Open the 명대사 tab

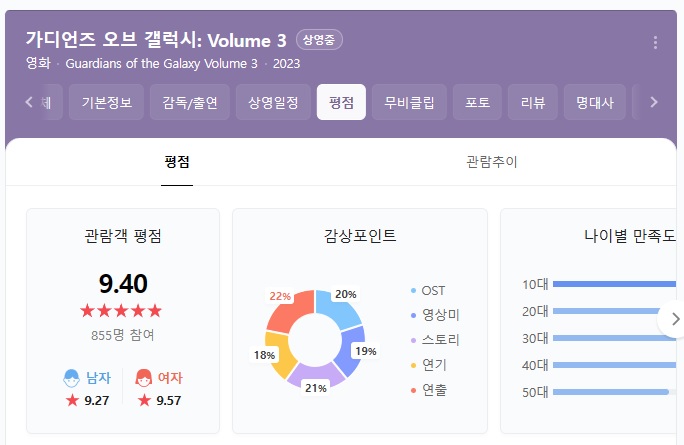[x=595, y=102]
